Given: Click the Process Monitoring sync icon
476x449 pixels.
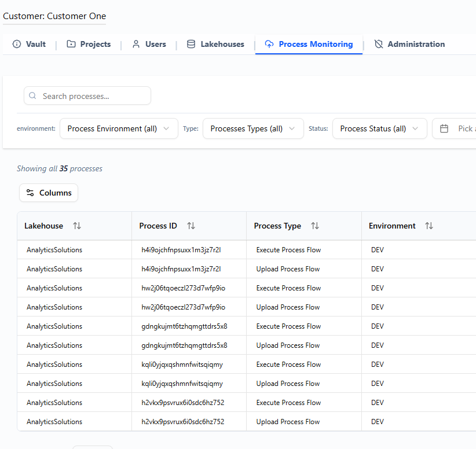Looking at the screenshot, I should pos(269,43).
